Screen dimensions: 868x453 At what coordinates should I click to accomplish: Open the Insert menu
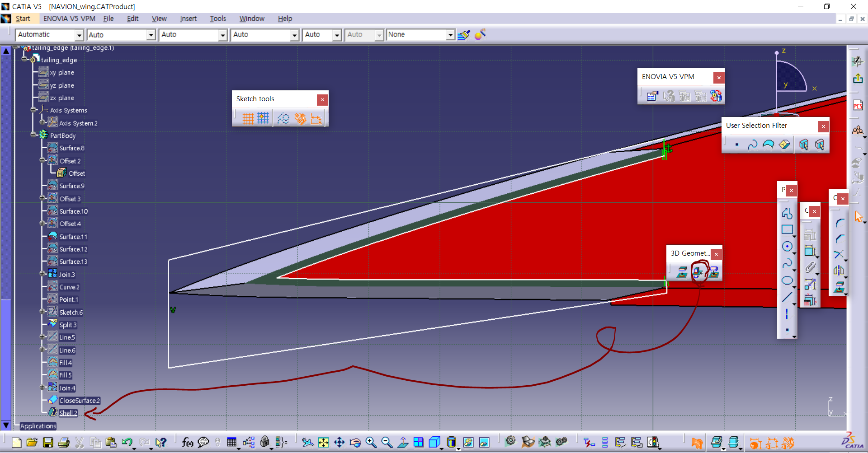(x=188, y=19)
